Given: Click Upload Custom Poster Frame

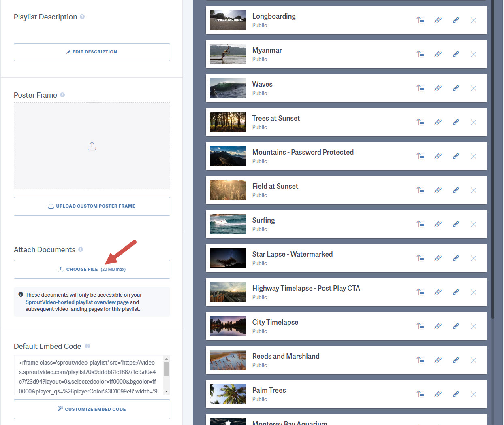Looking at the screenshot, I should point(92,206).
